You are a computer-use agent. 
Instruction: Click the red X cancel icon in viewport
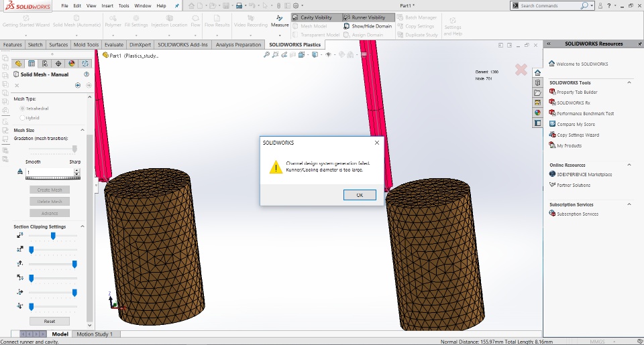[x=521, y=70]
